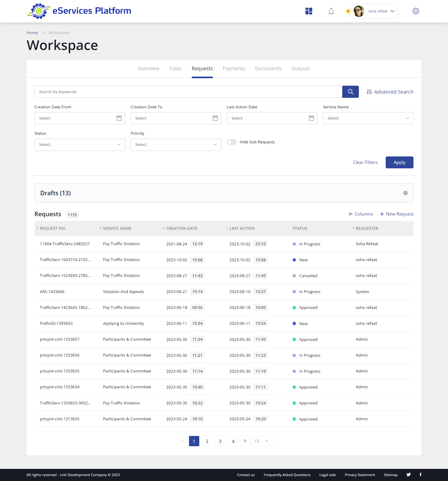Image resolution: width=448 pixels, height=481 pixels.
Task: Switch to the Documents tab
Action: click(268, 69)
